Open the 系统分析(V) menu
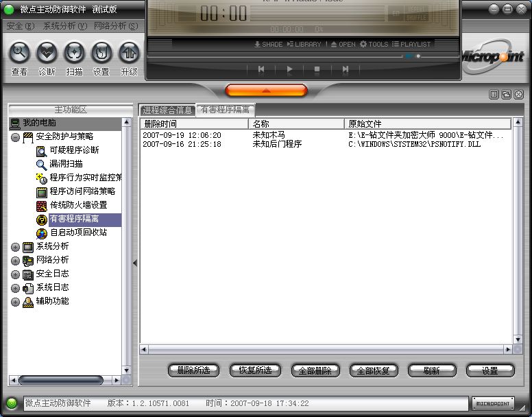Viewport: 532px width, 417px height. coord(65,26)
